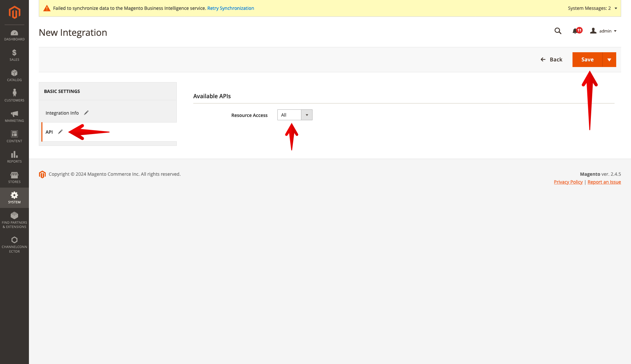Image resolution: width=631 pixels, height=364 pixels.
Task: Open the System menu
Action: click(14, 198)
